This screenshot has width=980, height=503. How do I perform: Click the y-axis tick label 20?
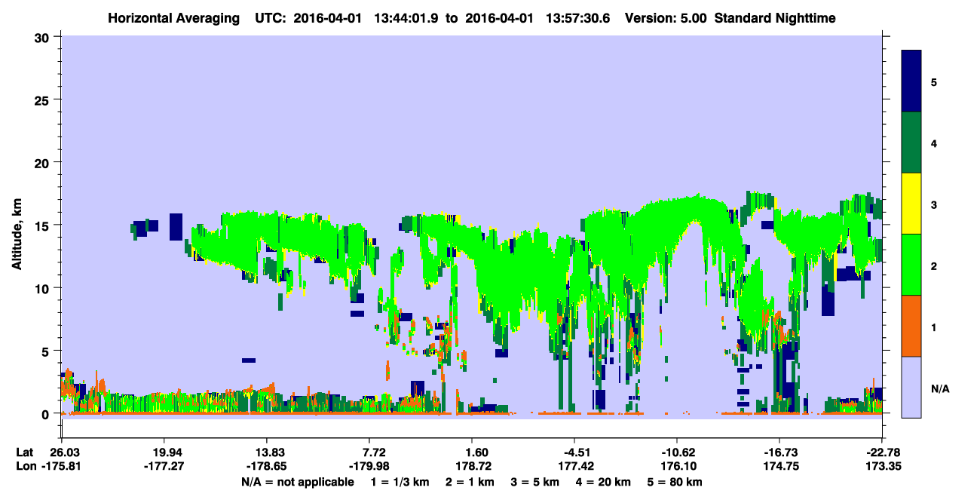44,163
